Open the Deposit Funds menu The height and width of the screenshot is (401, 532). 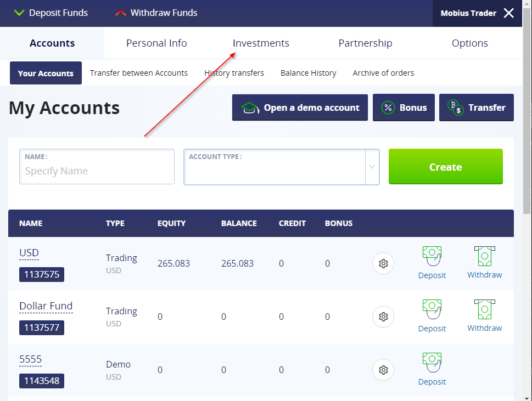click(51, 13)
